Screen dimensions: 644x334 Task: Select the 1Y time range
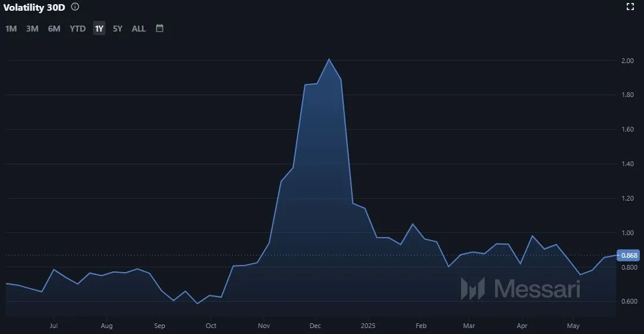(x=99, y=29)
